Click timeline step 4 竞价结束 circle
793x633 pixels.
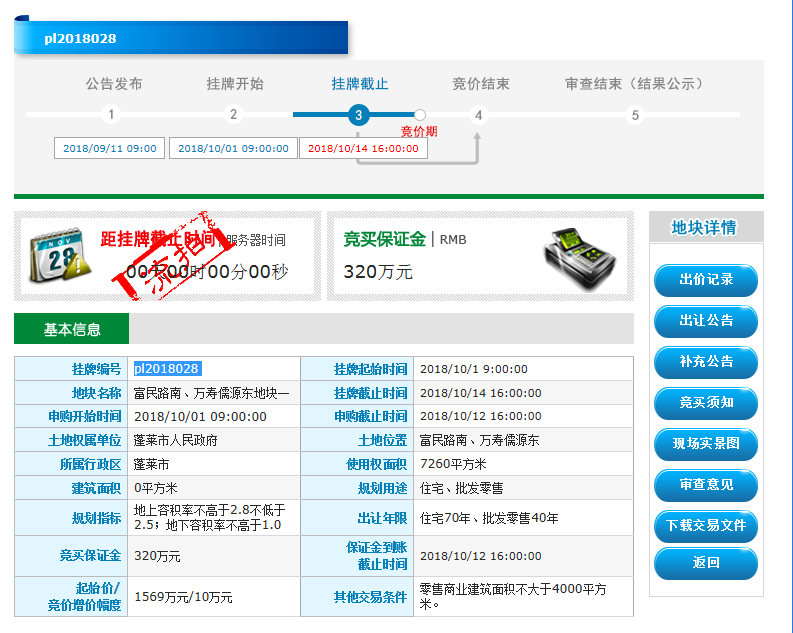pyautogui.click(x=479, y=115)
